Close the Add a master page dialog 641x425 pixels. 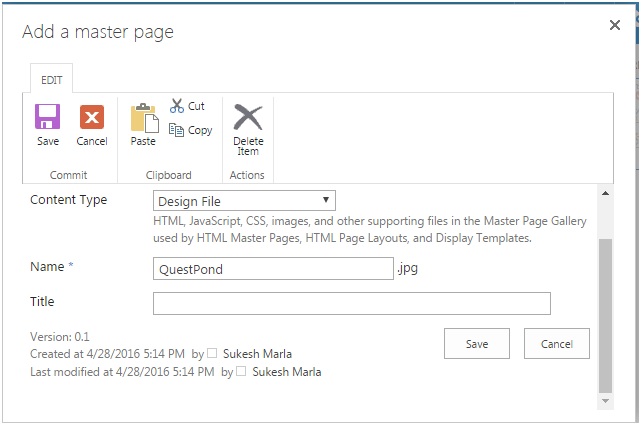pos(614,25)
